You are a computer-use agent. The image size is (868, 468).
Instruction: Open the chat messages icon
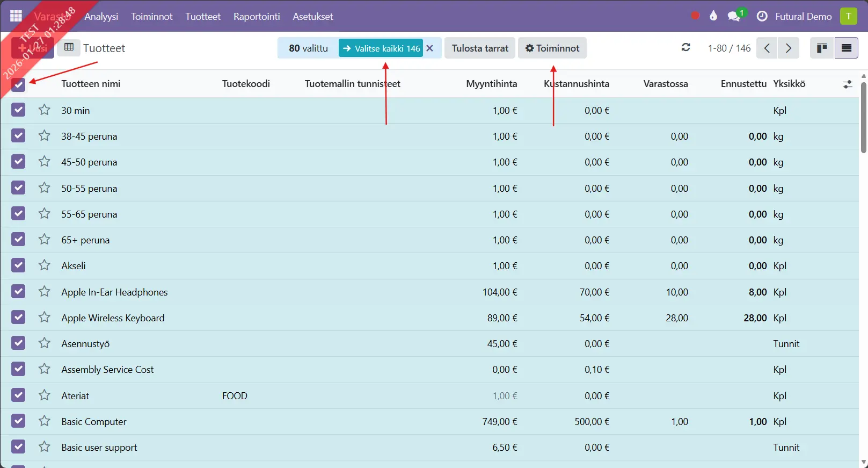point(734,16)
